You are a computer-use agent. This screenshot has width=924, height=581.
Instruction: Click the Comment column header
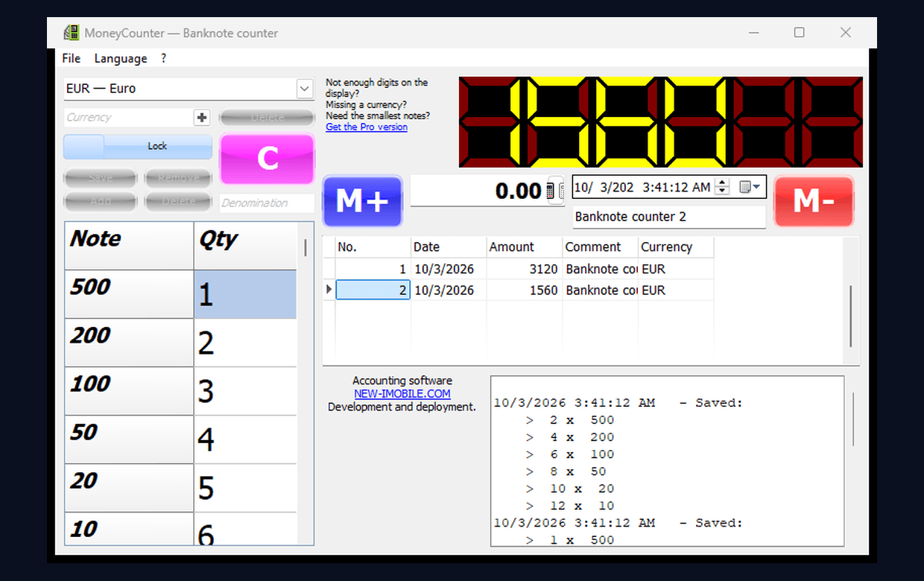(x=600, y=247)
